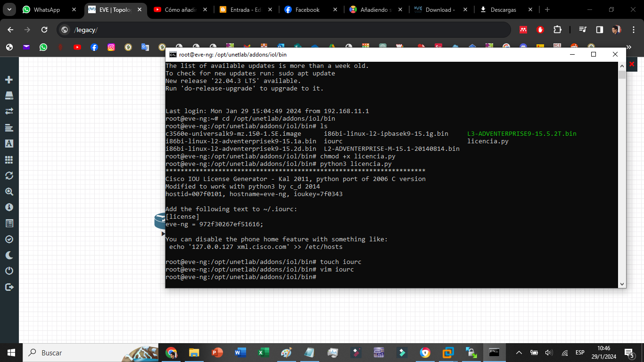Open the Facebook bookmark icon
This screenshot has height=362, width=644.
pyautogui.click(x=94, y=47)
